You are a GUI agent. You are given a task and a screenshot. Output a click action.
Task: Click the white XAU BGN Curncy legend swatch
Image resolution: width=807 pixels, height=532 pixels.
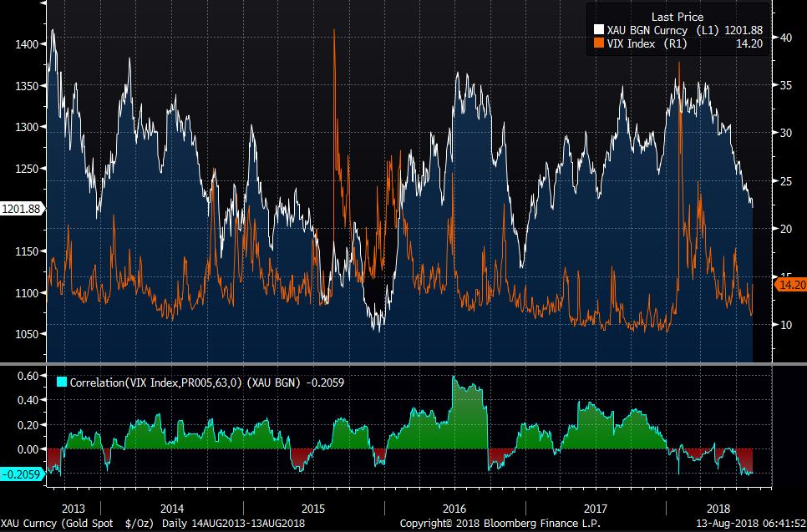(x=598, y=30)
